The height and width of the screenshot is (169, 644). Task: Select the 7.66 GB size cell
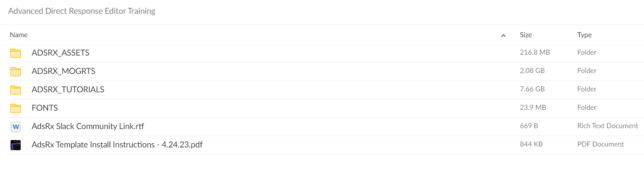click(x=532, y=89)
